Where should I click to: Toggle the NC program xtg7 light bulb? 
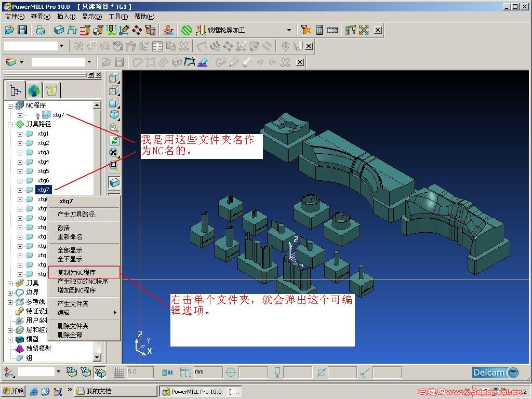(x=37, y=116)
